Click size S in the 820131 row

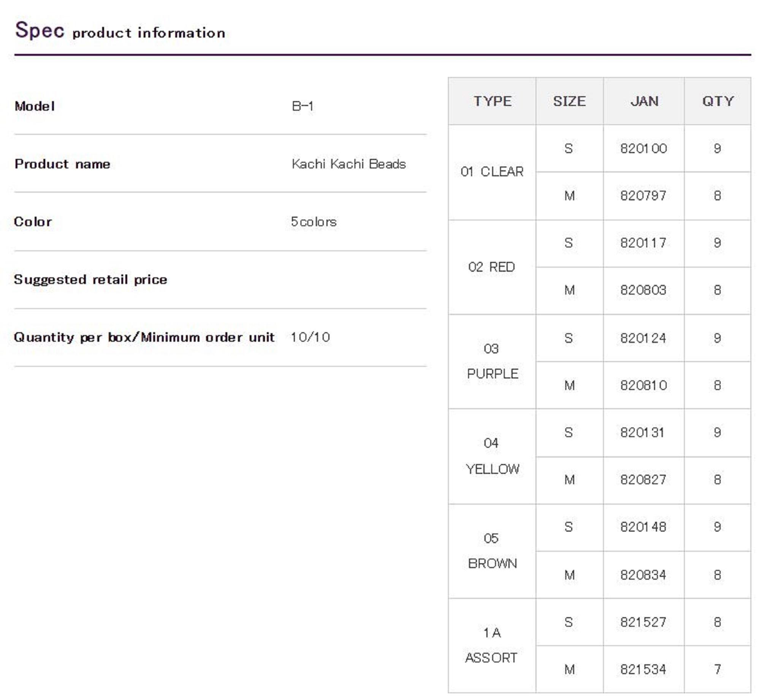(x=569, y=432)
